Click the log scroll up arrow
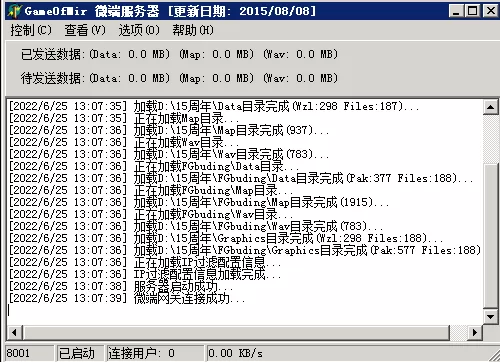This screenshot has height=362, width=500. (x=490, y=107)
